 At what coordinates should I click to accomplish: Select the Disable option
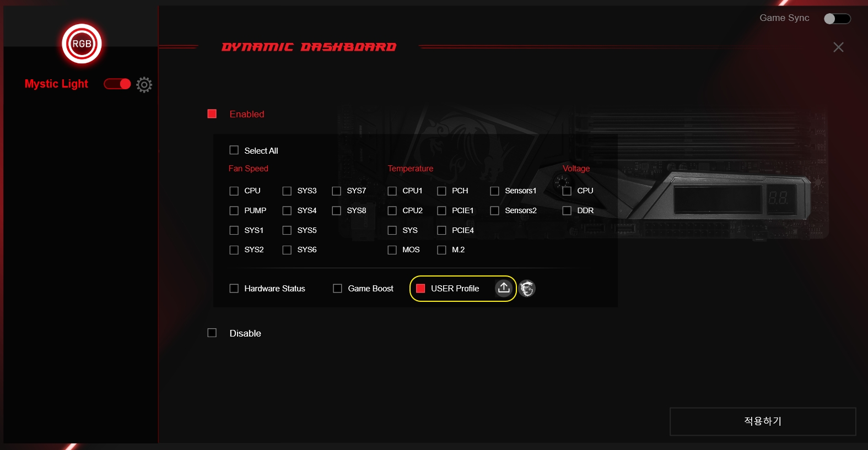212,333
